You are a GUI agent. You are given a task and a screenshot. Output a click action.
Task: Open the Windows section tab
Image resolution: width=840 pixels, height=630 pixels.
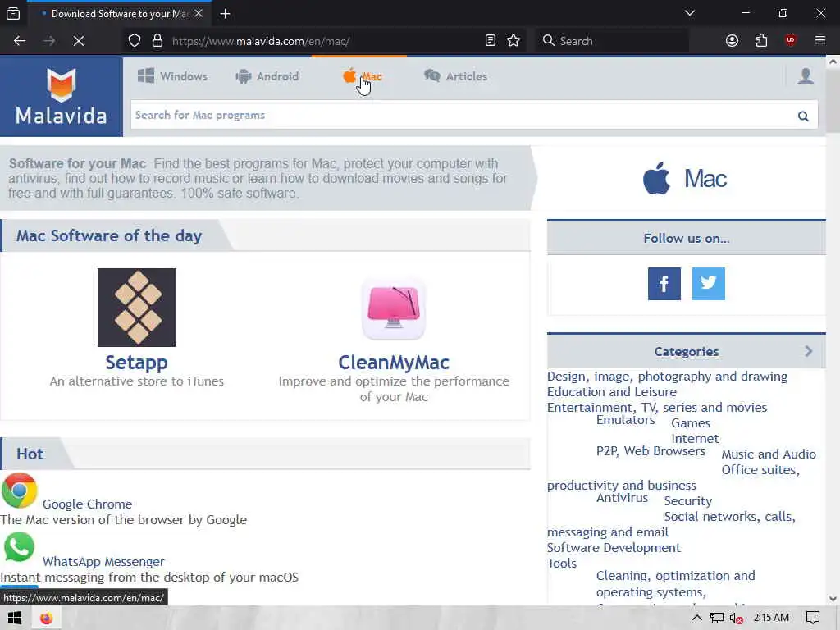(x=172, y=76)
